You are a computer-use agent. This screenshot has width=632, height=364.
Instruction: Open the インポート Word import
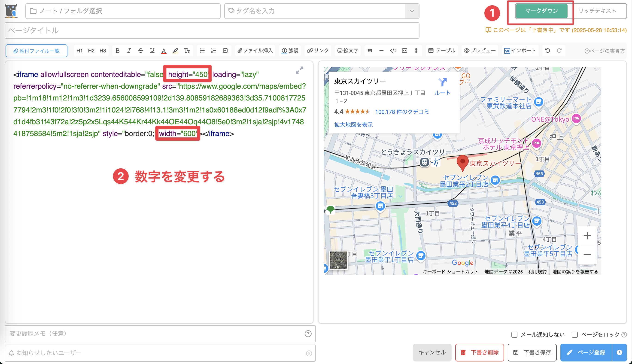click(x=520, y=51)
